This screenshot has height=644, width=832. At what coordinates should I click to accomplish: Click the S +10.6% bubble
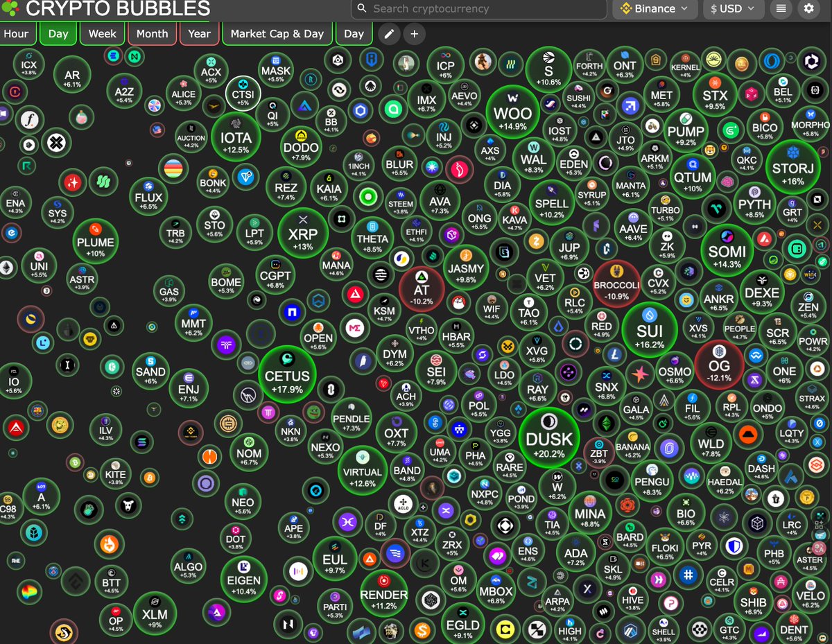[x=548, y=70]
